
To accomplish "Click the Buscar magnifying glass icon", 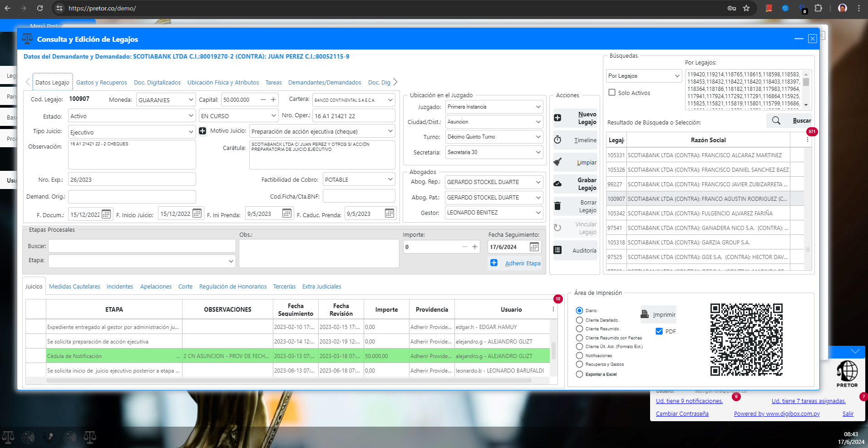I will (x=776, y=120).
